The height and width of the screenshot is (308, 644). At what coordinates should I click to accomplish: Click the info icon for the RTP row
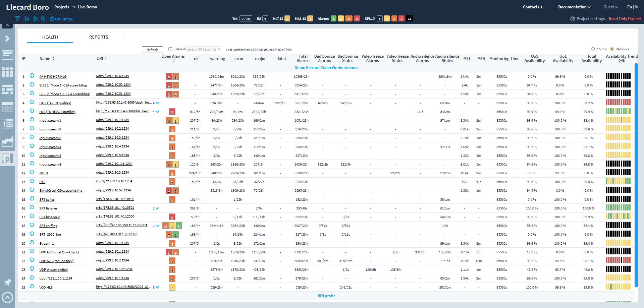point(32,181)
